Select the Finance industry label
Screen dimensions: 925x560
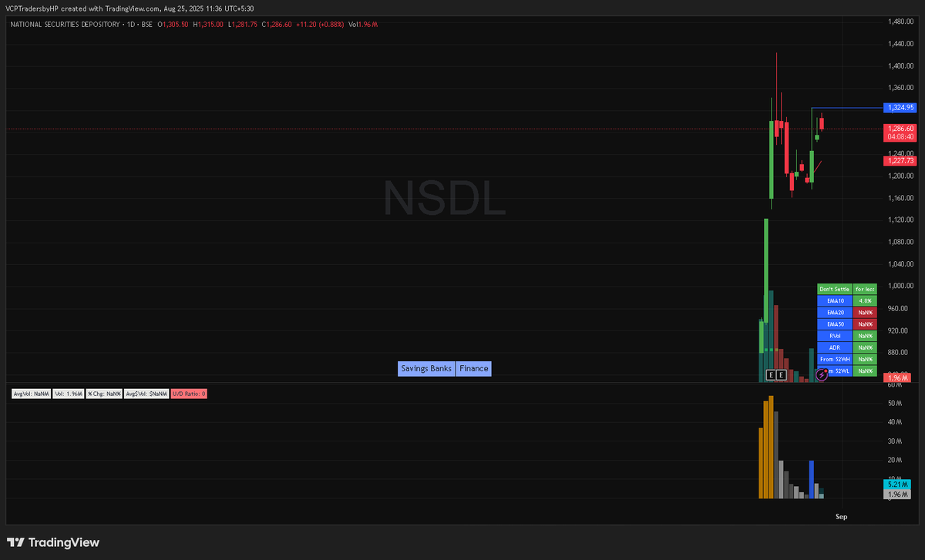coord(473,369)
